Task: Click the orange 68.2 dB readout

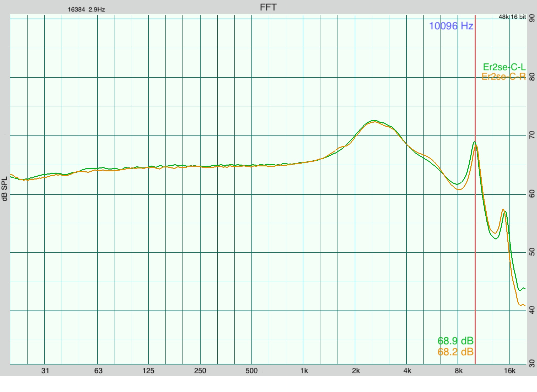Action: (x=455, y=352)
